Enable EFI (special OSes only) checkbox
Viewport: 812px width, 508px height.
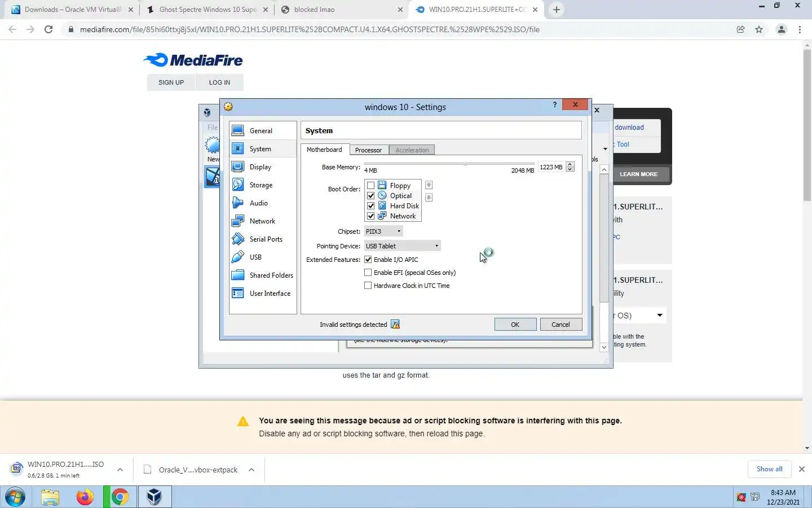click(368, 273)
